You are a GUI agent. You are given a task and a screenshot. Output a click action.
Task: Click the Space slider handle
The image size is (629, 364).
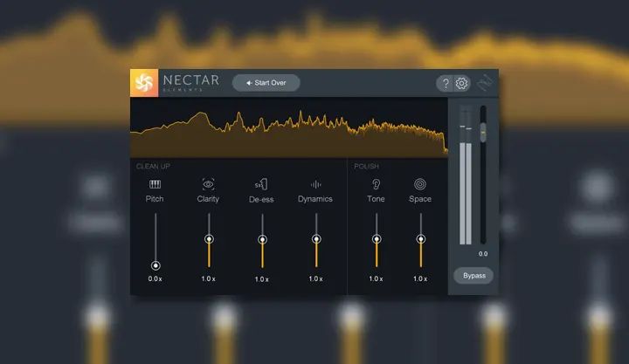[x=420, y=239]
